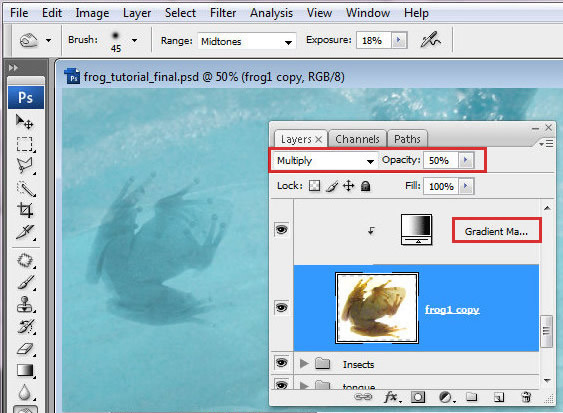Viewport: 563px width, 413px height.
Task: Select the Move tool
Action: pyautogui.click(x=24, y=122)
